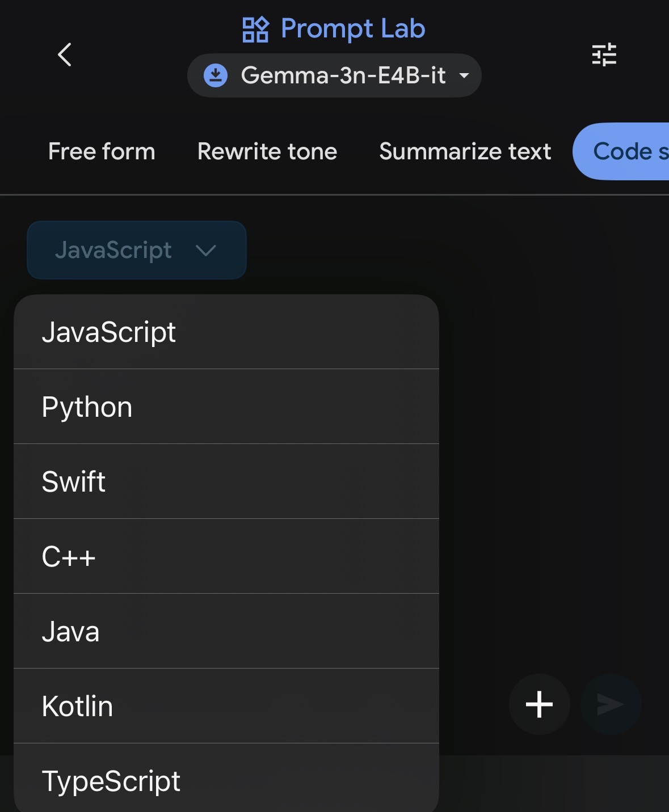Image resolution: width=669 pixels, height=812 pixels.
Task: Choose C++ from the language list
Action: pos(226,557)
